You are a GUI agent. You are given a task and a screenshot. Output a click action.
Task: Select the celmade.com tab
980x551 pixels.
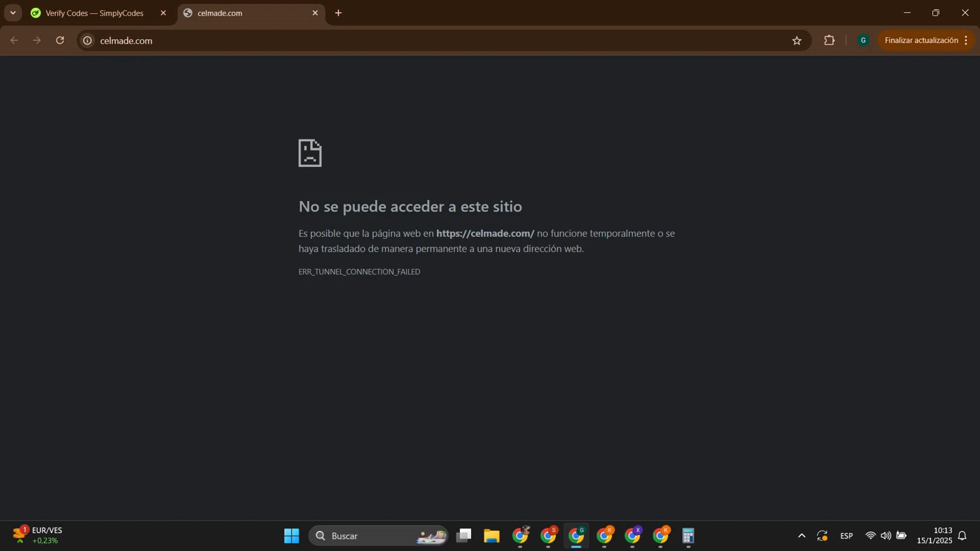252,13
